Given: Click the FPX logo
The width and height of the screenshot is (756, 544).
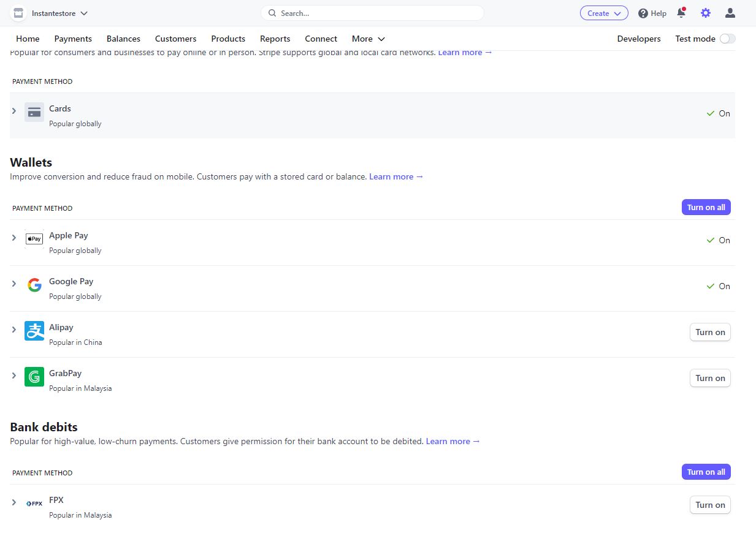Looking at the screenshot, I should click(x=34, y=504).
